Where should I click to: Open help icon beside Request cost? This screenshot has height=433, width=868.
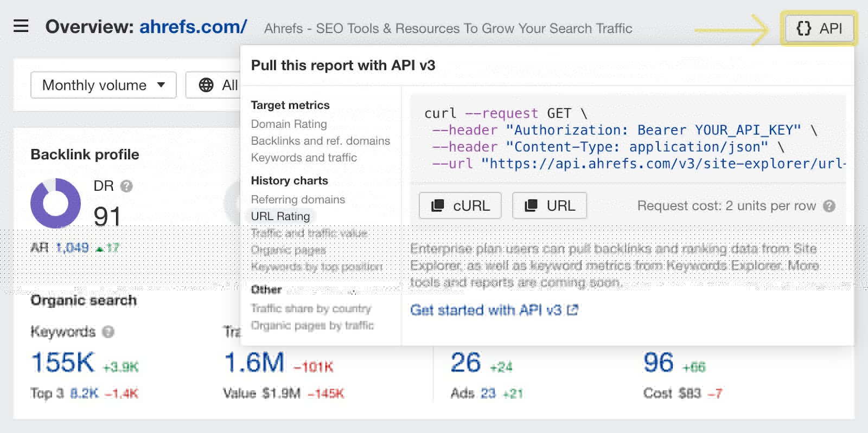point(829,206)
